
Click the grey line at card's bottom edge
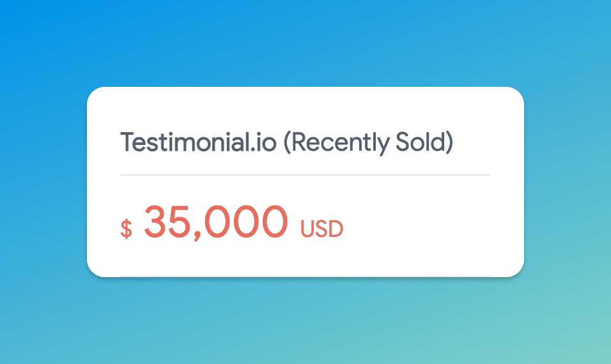[305, 277]
